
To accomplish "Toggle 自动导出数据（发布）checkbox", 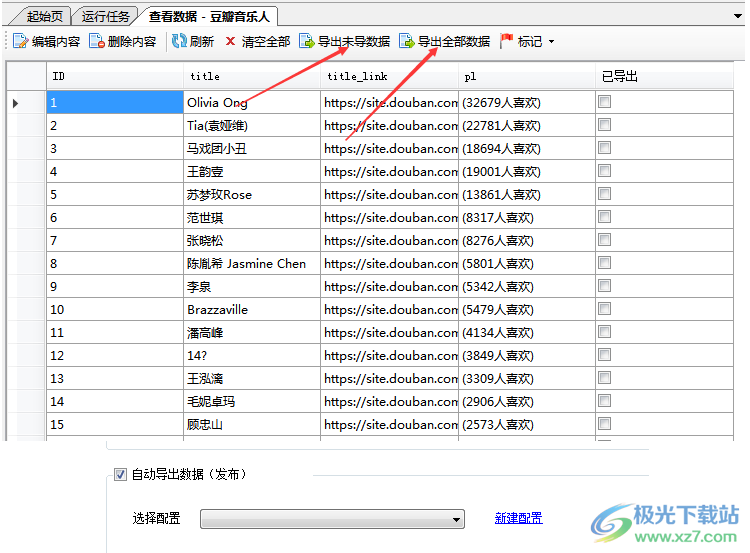I will tap(120, 475).
